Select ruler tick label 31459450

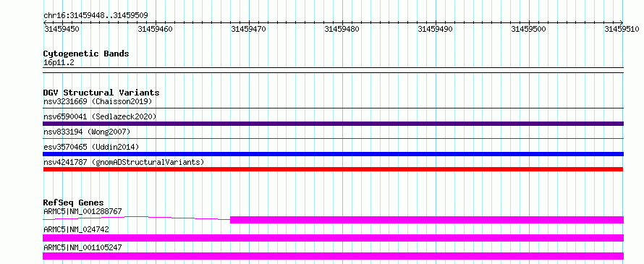(62, 29)
